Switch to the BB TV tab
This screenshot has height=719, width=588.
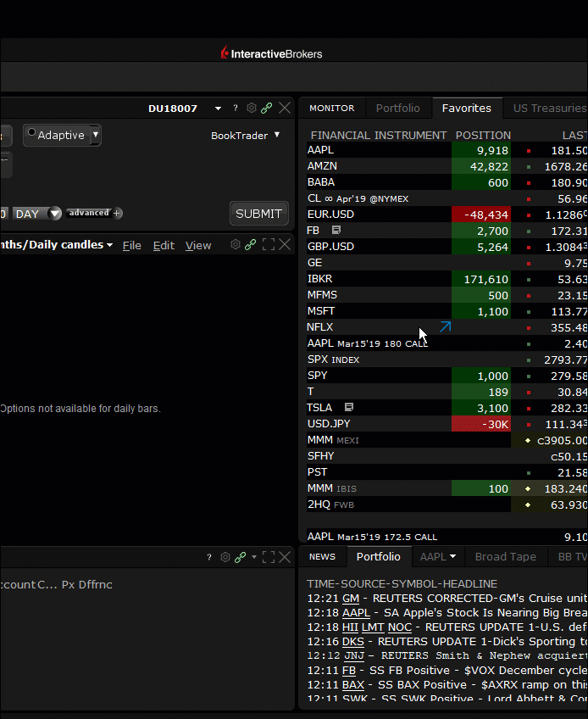pyautogui.click(x=572, y=557)
